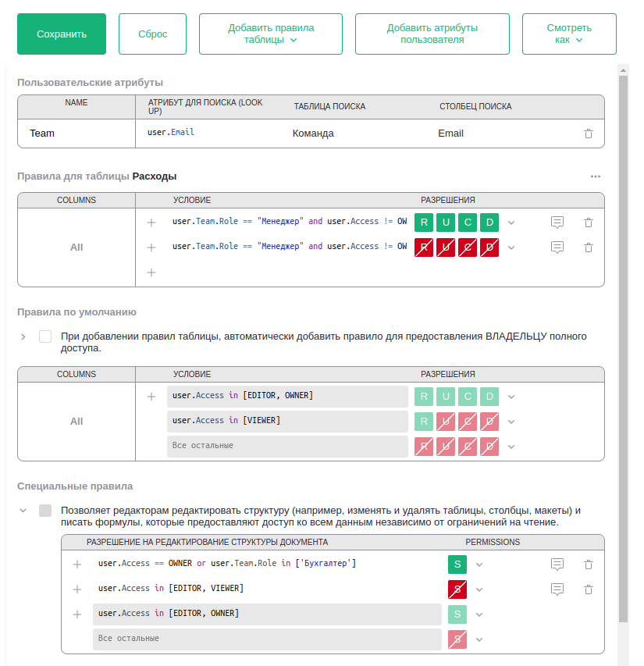This screenshot has height=666, width=644.
Task: Open the comment for the EDITOR, VIEWER special rule
Action: 557,589
